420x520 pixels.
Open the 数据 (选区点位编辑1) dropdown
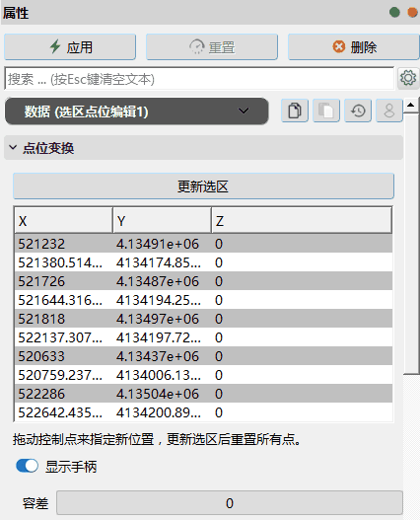(x=137, y=111)
